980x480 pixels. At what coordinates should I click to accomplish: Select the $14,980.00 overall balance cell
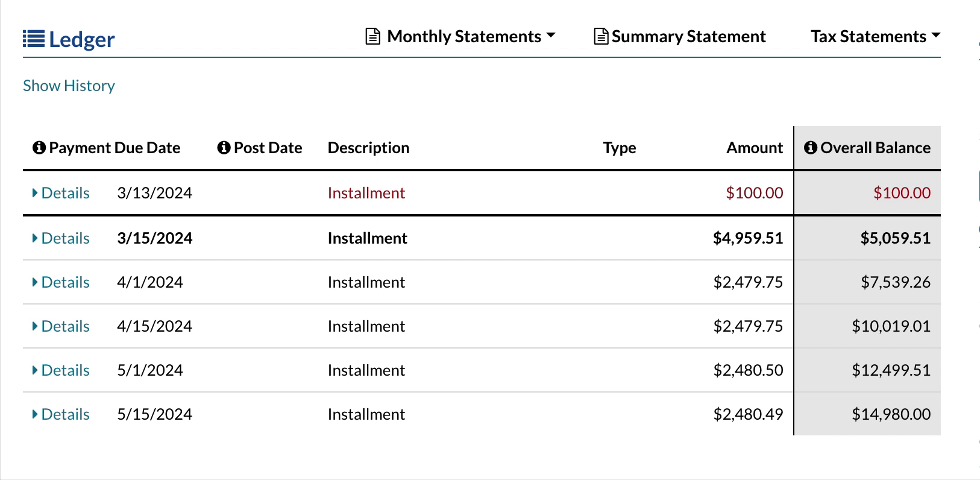(x=891, y=414)
